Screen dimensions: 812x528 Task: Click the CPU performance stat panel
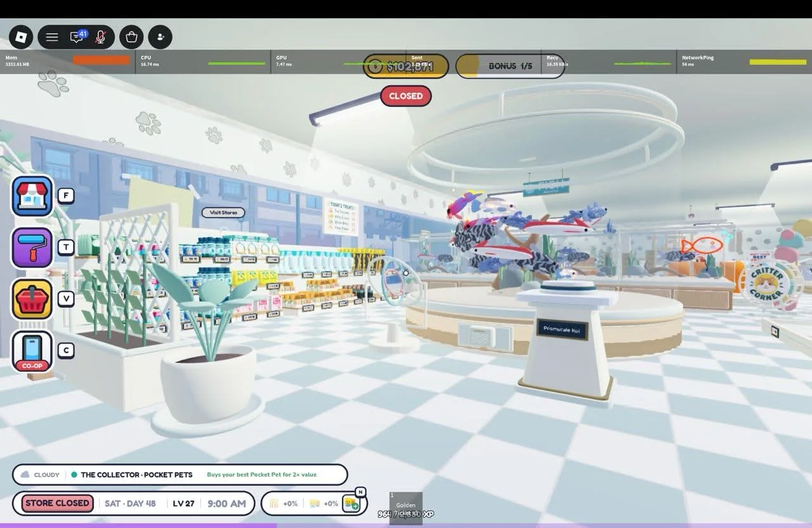(x=203, y=61)
